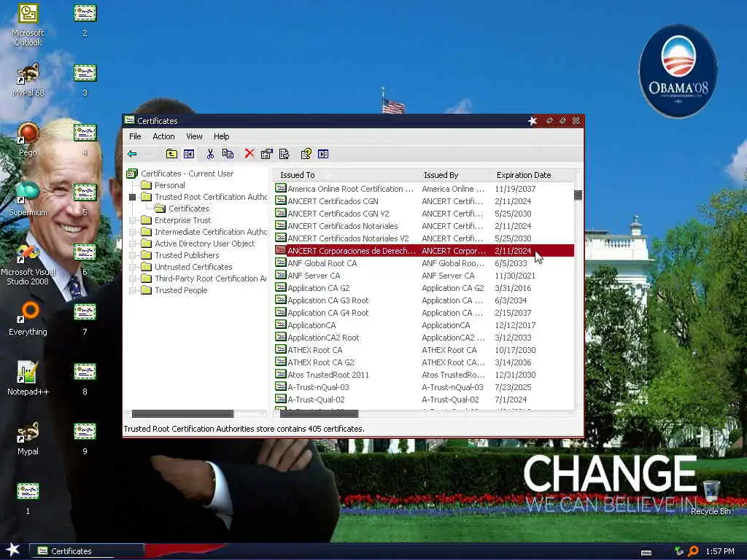Expand the Enterprise Trust tree node
Image resolution: width=747 pixels, height=560 pixels.
pos(133,220)
